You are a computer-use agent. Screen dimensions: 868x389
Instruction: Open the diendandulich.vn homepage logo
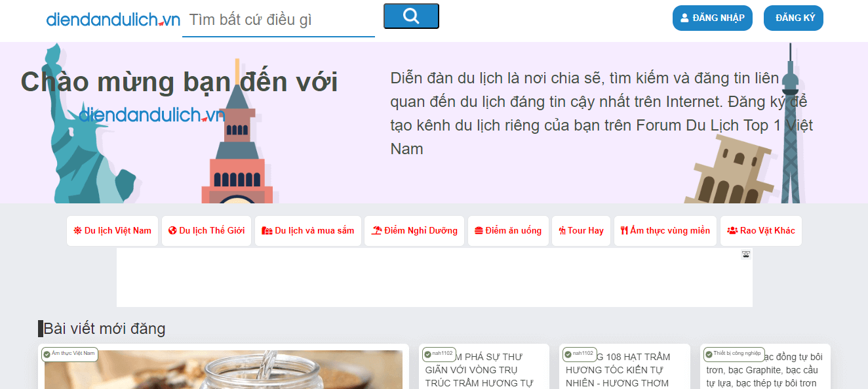tap(113, 20)
